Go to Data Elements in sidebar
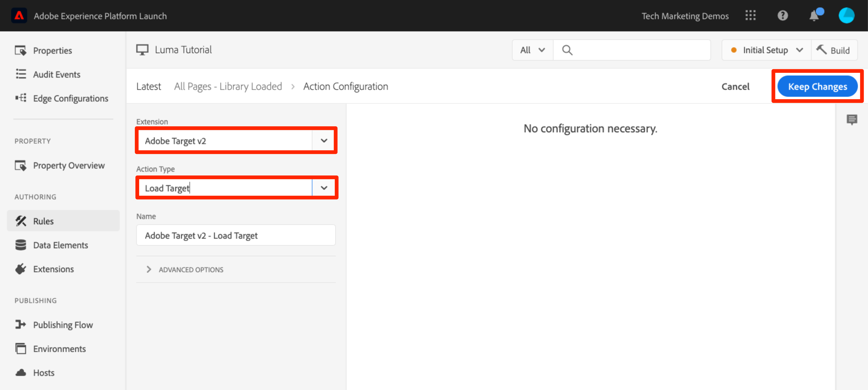The width and height of the screenshot is (868, 390). 60,245
